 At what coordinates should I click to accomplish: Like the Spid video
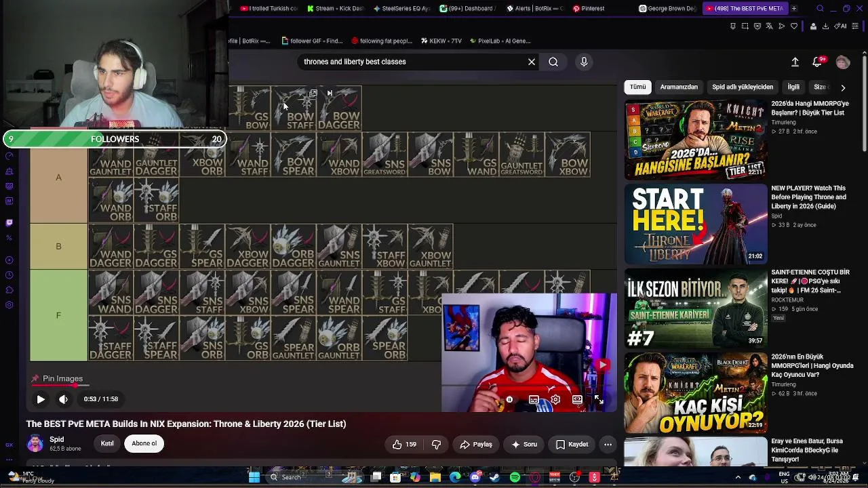pyautogui.click(x=404, y=445)
